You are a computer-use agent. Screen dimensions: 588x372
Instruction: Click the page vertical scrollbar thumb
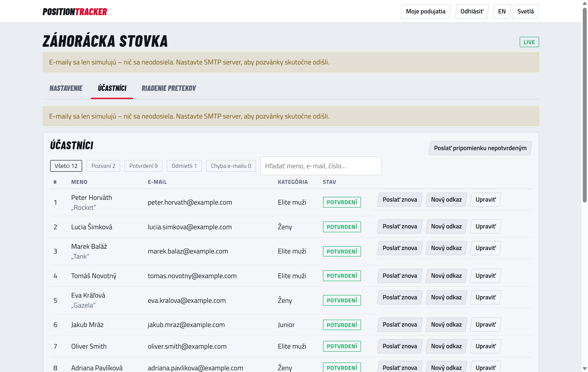584,105
